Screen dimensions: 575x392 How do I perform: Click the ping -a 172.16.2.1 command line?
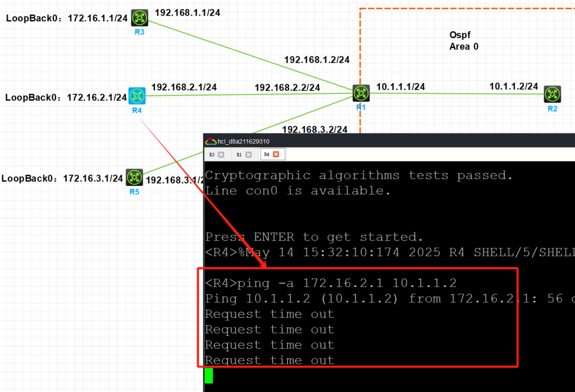pyautogui.click(x=331, y=283)
